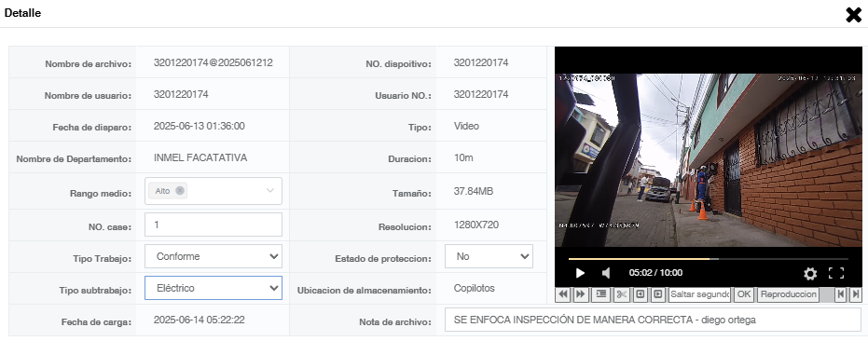Jump to next video file
This screenshot has width=868, height=341.
(x=856, y=294)
